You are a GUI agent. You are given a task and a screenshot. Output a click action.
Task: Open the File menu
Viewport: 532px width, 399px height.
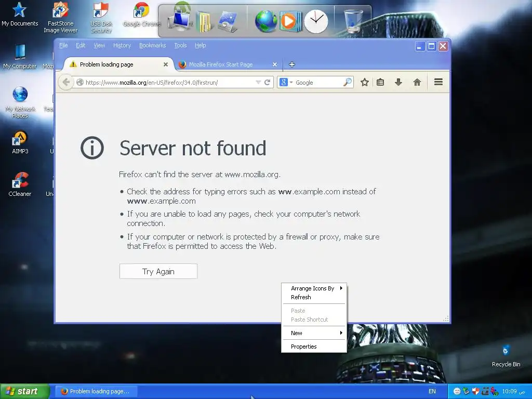click(63, 45)
